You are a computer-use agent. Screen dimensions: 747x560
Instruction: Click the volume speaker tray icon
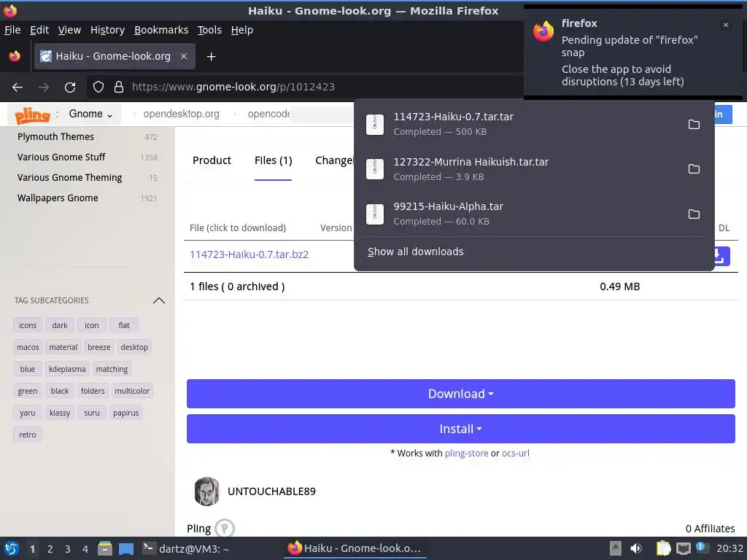[635, 548]
